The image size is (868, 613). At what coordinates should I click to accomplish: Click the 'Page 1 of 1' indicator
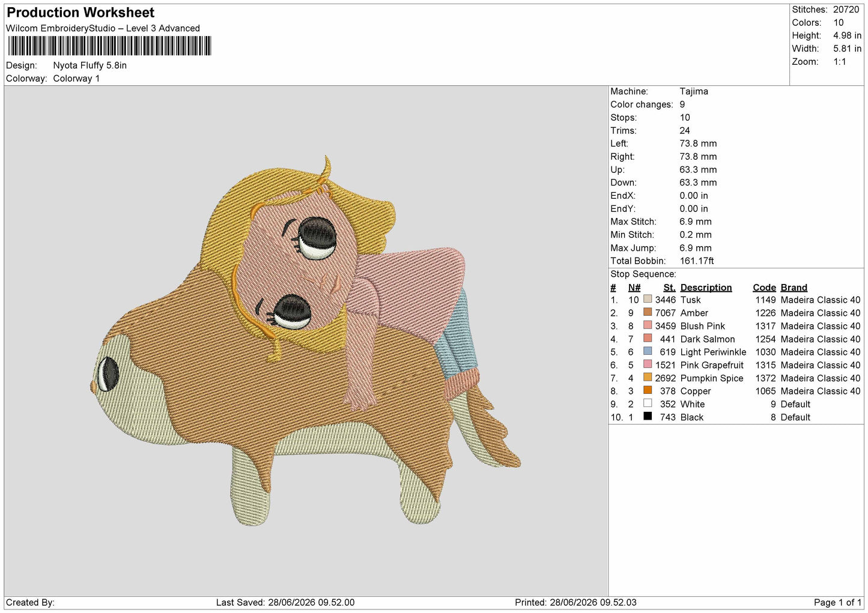(x=837, y=602)
